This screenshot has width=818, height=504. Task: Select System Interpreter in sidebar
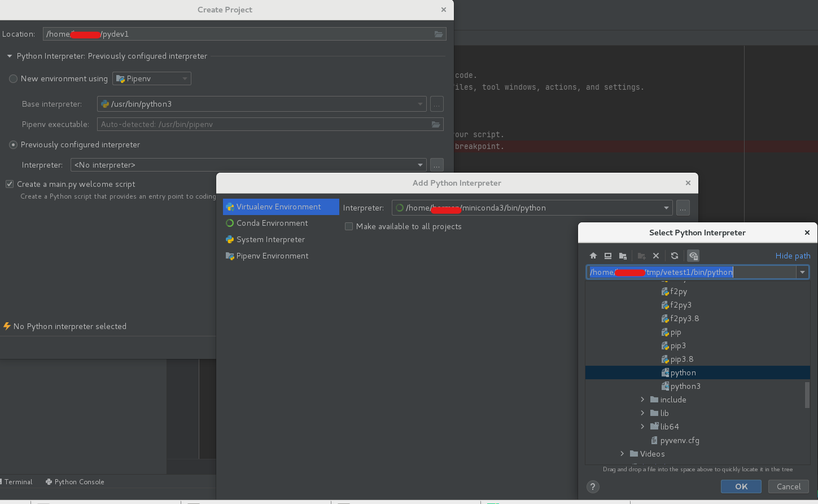tap(281, 239)
